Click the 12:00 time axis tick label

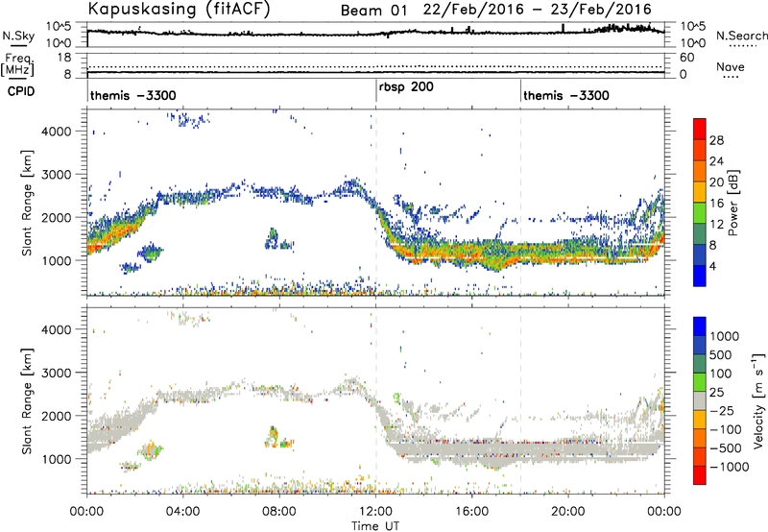click(375, 512)
